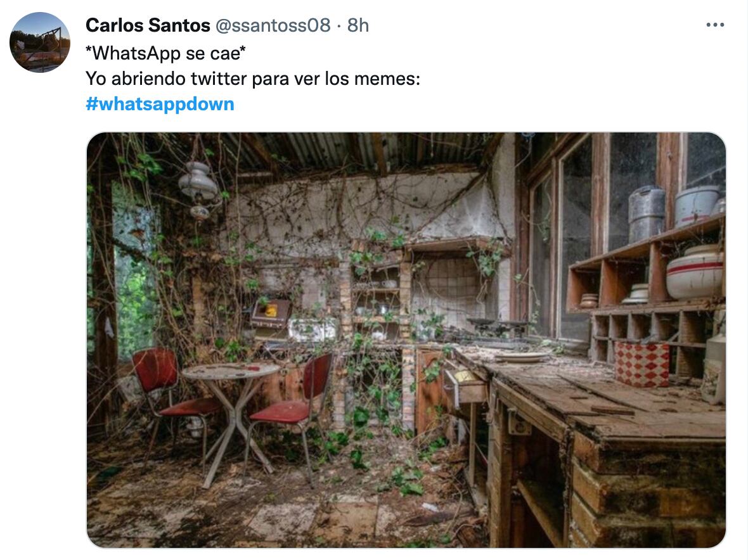The width and height of the screenshot is (748, 560).
Task: Open the abandoned kitchen photo attachment
Action: pyautogui.click(x=406, y=340)
